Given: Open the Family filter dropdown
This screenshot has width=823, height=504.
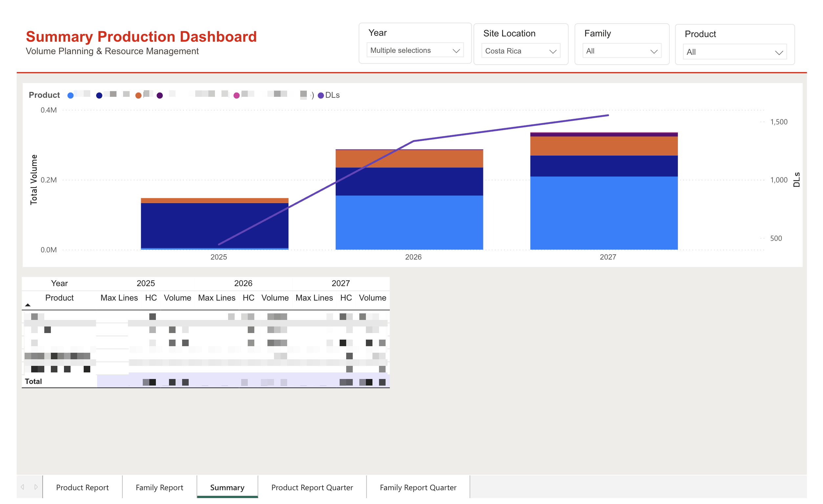Looking at the screenshot, I should [x=622, y=51].
